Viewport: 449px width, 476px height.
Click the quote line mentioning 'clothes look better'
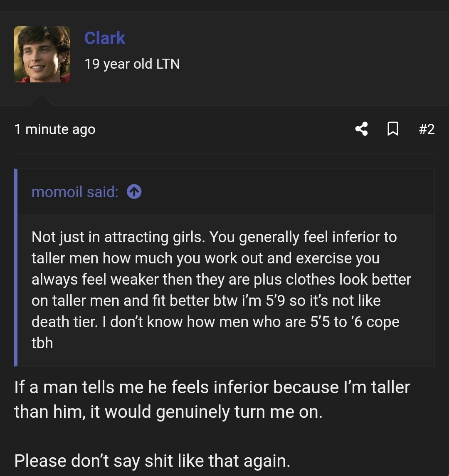(x=221, y=280)
